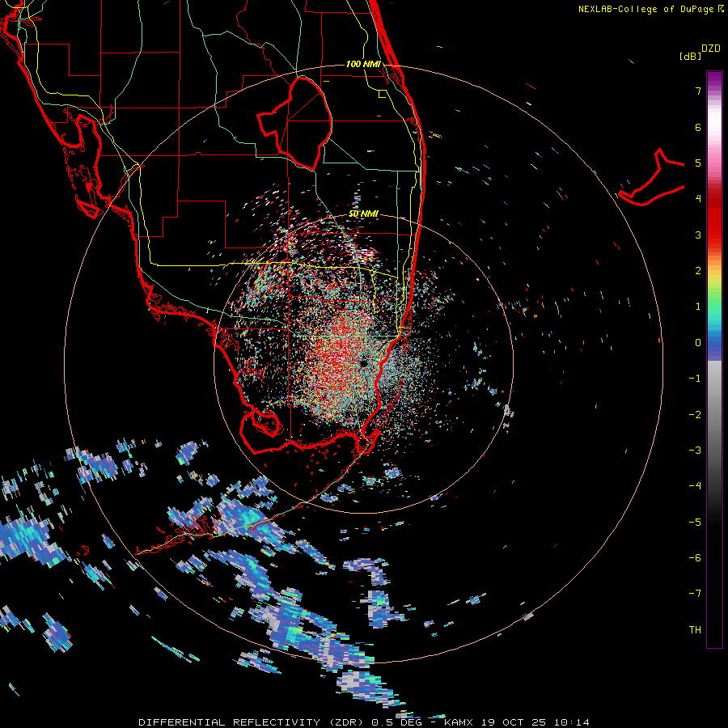The width and height of the screenshot is (728, 728).
Task: Click the DZD product label
Action: [711, 49]
